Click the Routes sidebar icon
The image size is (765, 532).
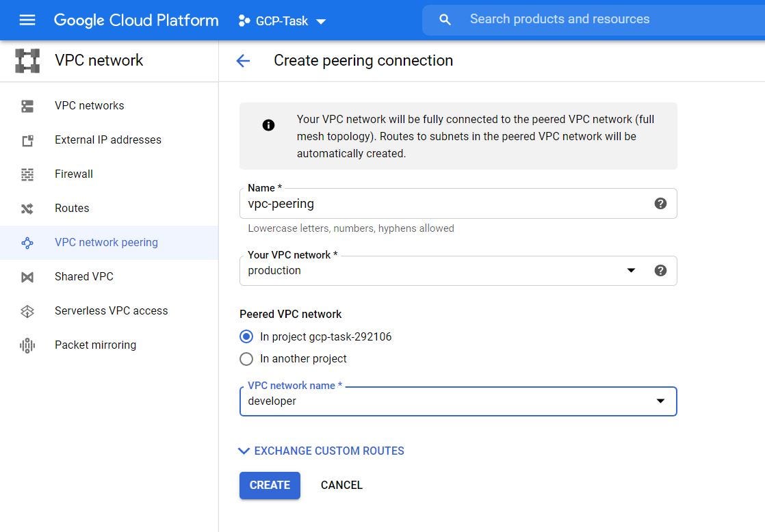click(x=27, y=209)
